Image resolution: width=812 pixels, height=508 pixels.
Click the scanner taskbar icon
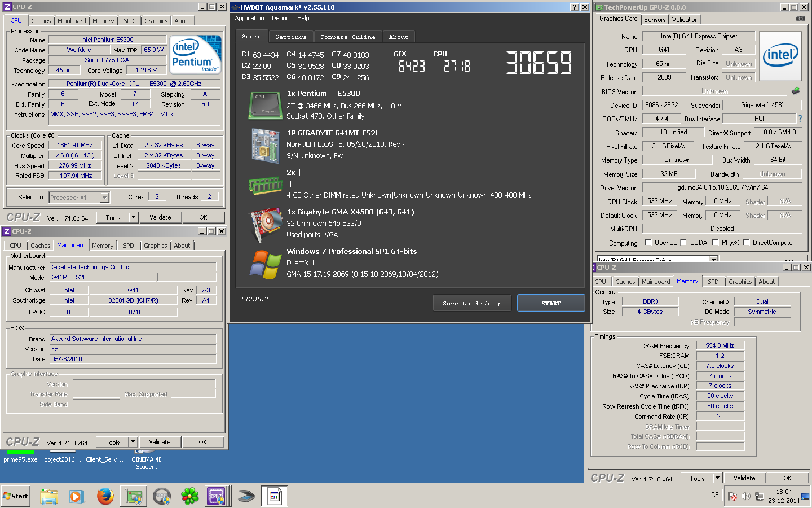pyautogui.click(x=246, y=496)
